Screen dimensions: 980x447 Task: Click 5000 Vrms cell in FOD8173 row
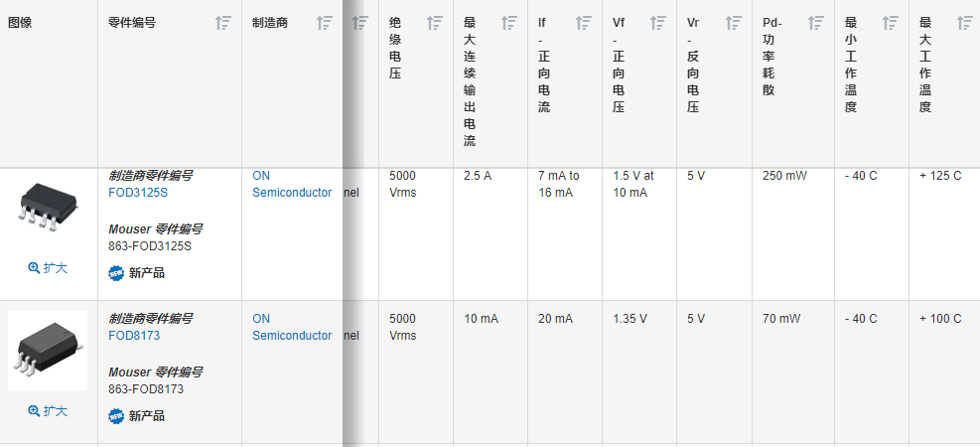[403, 327]
